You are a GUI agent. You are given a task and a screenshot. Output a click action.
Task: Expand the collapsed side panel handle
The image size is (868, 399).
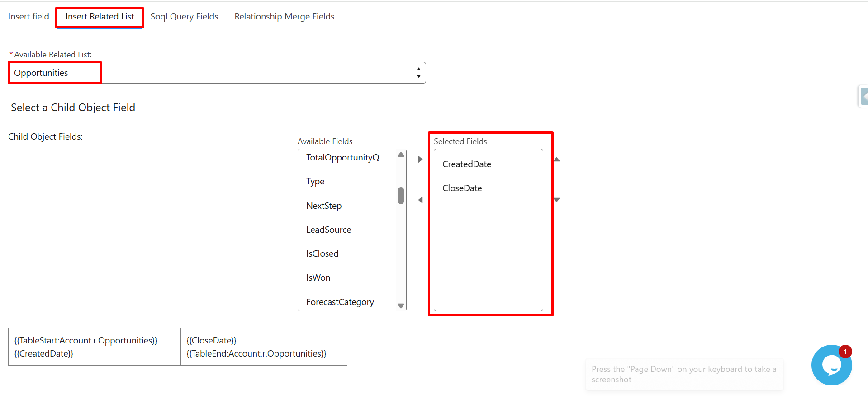863,96
